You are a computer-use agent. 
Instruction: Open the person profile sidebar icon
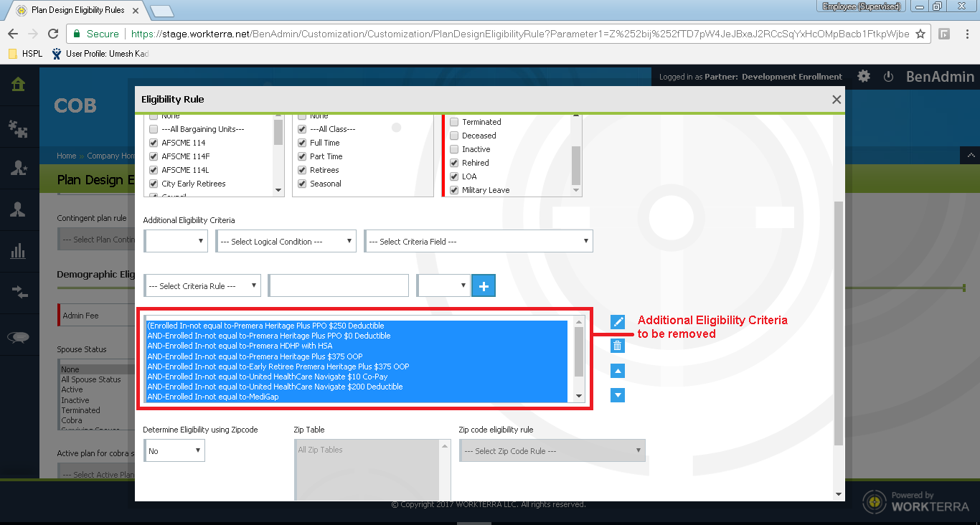pos(19,209)
